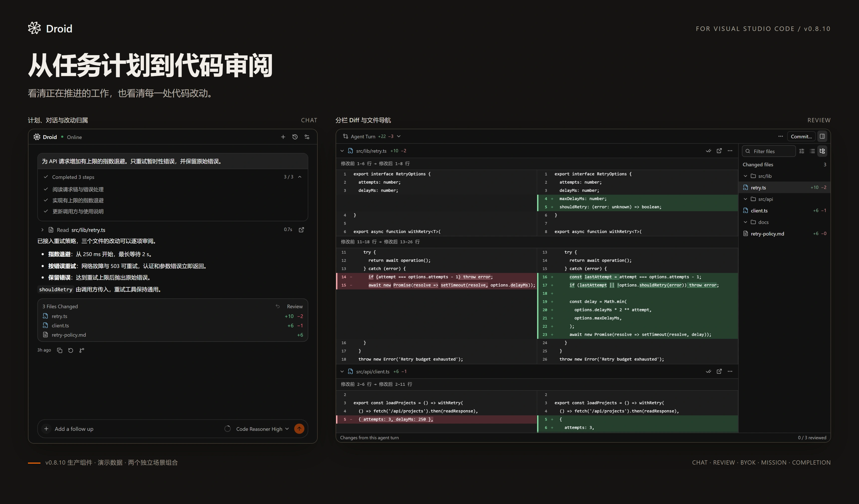Toggle the file sidebar panel

pos(822,136)
